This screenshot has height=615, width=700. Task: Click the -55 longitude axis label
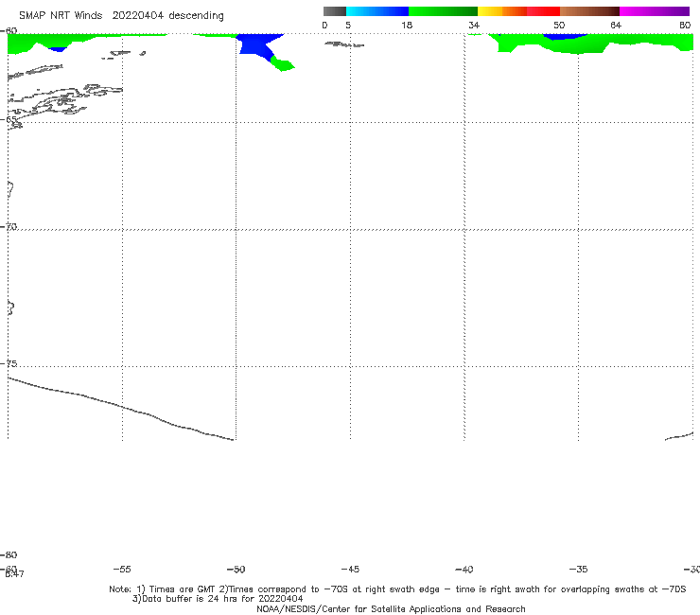click(122, 570)
